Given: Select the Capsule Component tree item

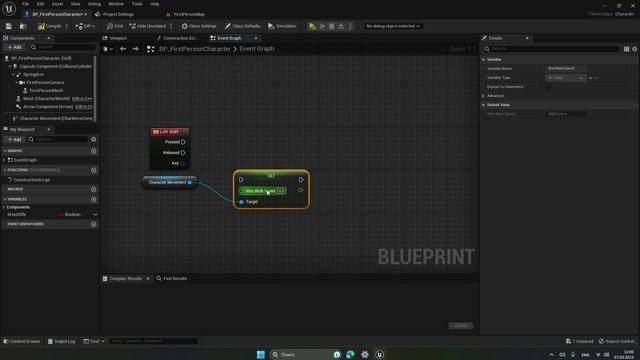Looking at the screenshot, I should coord(56,66).
